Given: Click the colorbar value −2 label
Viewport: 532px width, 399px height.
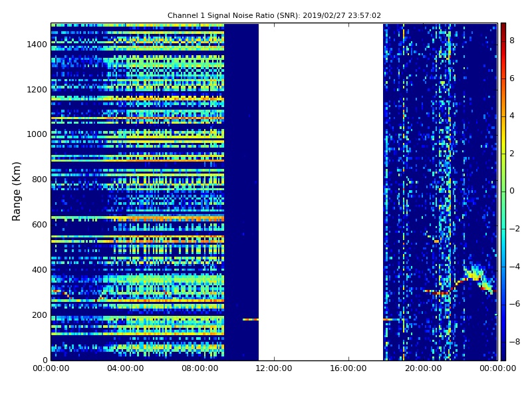Looking at the screenshot, I should [515, 229].
